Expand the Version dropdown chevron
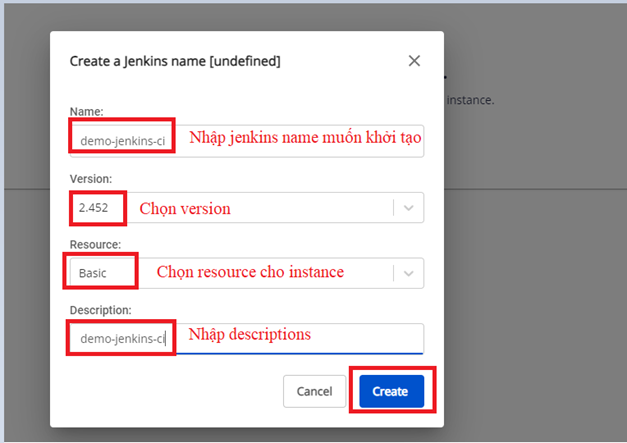This screenshot has width=627, height=443. [409, 208]
